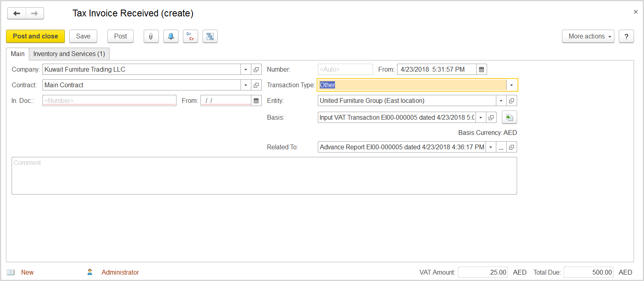This screenshot has width=644, height=281.
Task: Click the VAT Amount 25.00 field
Action: 483,272
